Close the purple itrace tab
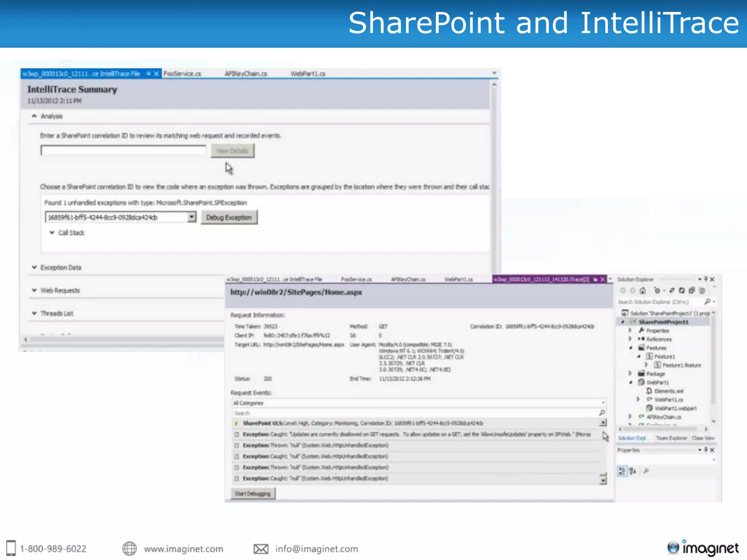Viewport: 747px width, 560px height. coord(603,279)
